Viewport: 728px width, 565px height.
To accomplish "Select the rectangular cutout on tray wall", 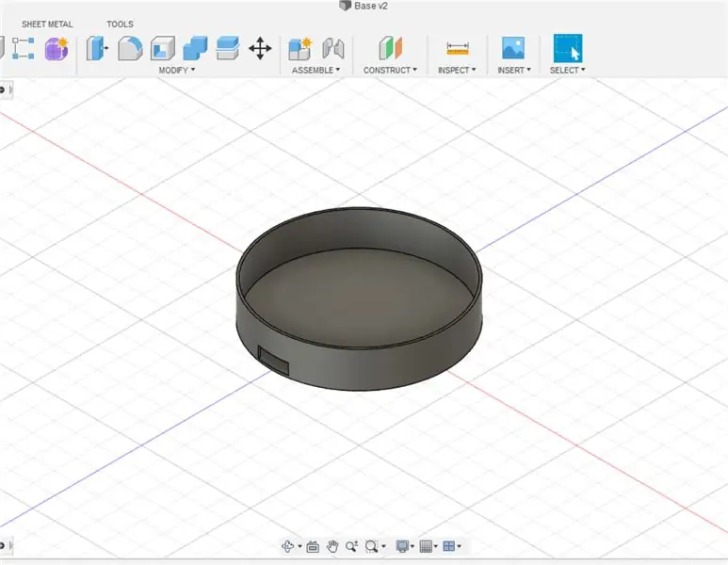I will pyautogui.click(x=273, y=361).
